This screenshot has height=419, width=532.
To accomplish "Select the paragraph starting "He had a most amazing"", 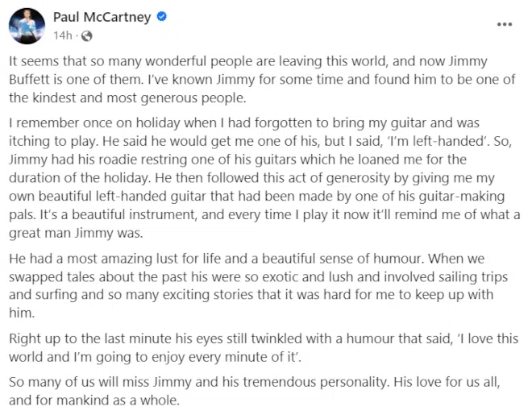I will tap(258, 286).
